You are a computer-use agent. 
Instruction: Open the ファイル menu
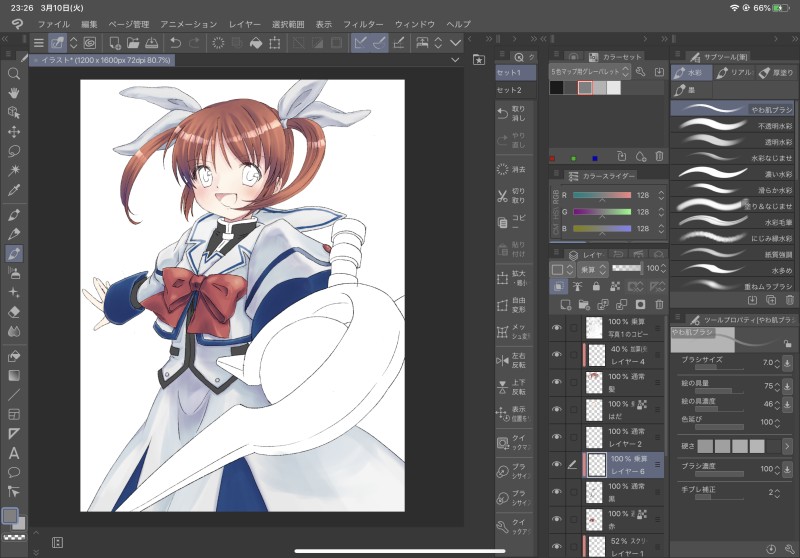(x=54, y=24)
